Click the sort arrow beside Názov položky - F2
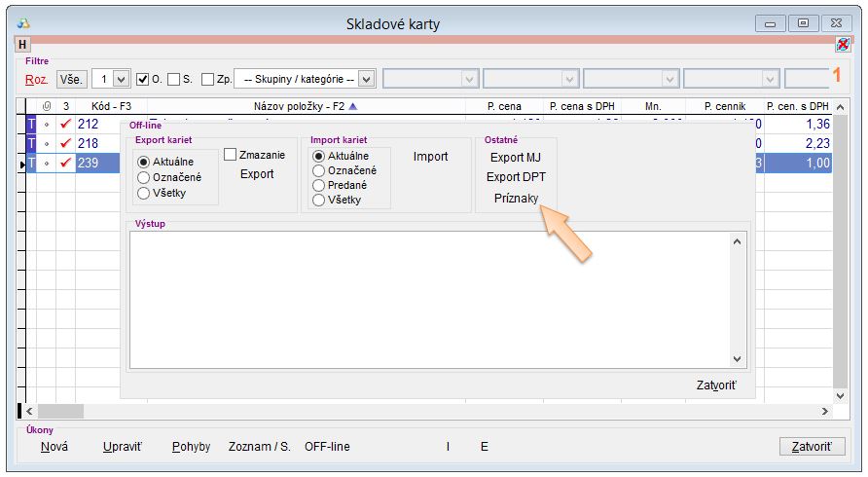 click(353, 105)
